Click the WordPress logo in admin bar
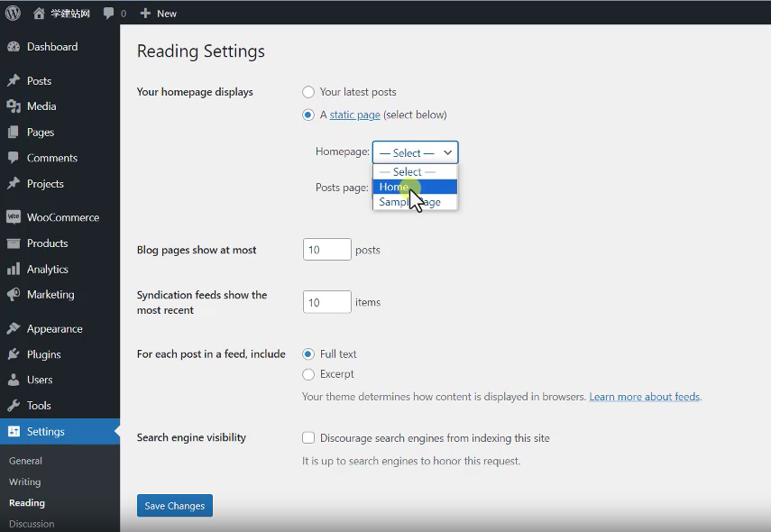 pyautogui.click(x=13, y=13)
